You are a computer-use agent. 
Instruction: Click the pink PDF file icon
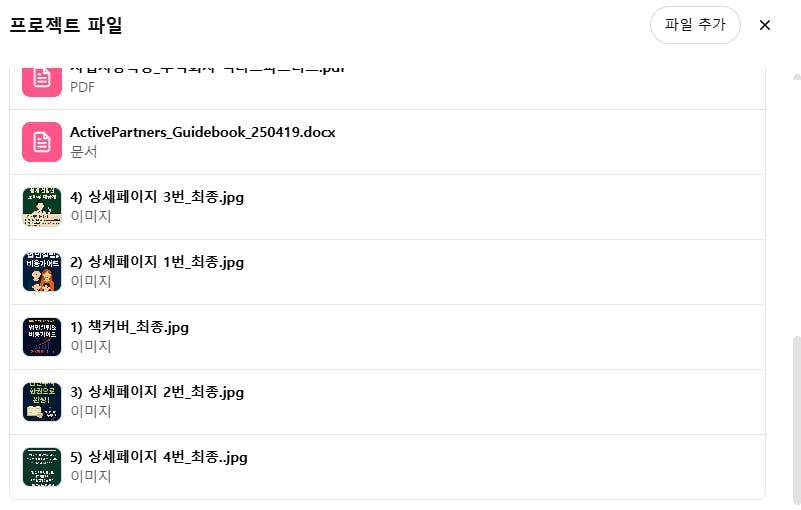42,81
